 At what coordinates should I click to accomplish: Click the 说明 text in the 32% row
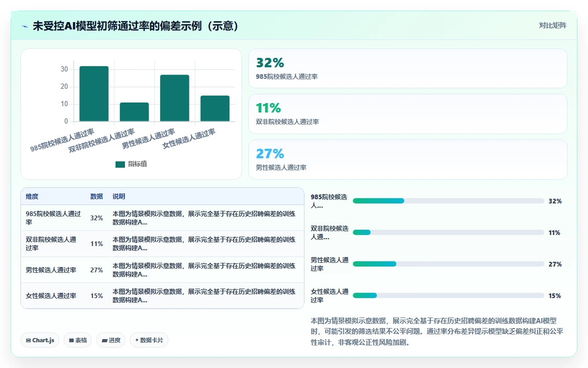point(204,218)
